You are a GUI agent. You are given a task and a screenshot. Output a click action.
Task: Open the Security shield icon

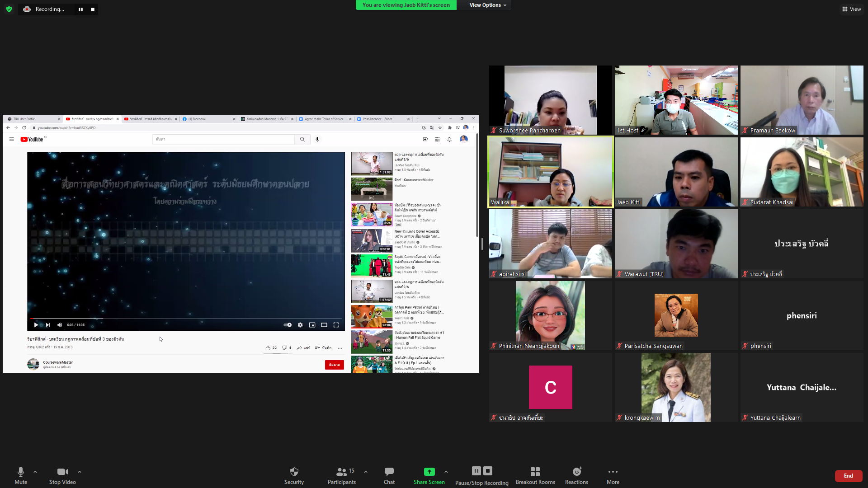tap(294, 472)
